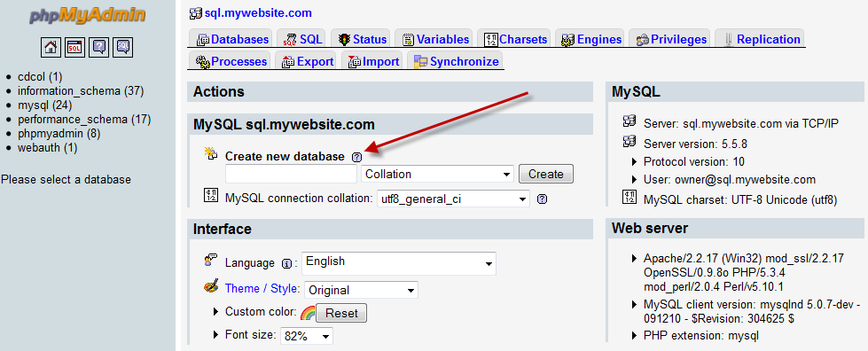Click 'Please select a database' text
This screenshot has width=868, height=351.
tap(66, 179)
